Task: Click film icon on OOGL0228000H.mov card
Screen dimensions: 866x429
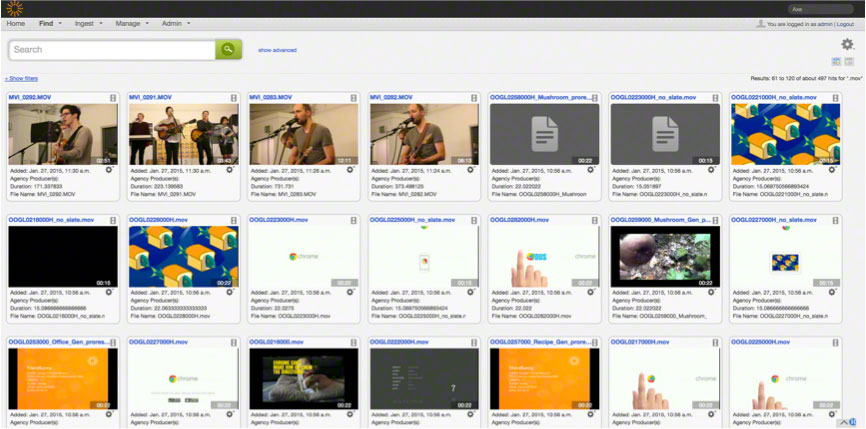Action: point(233,220)
